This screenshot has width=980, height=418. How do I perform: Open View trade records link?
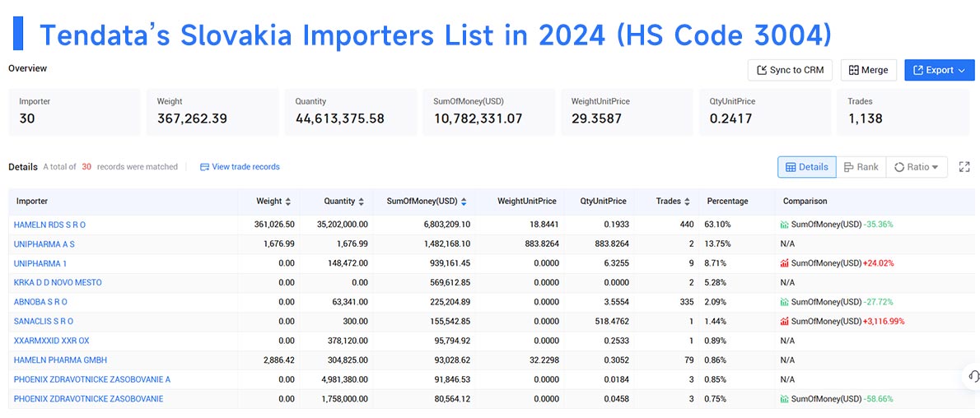pyautogui.click(x=240, y=167)
